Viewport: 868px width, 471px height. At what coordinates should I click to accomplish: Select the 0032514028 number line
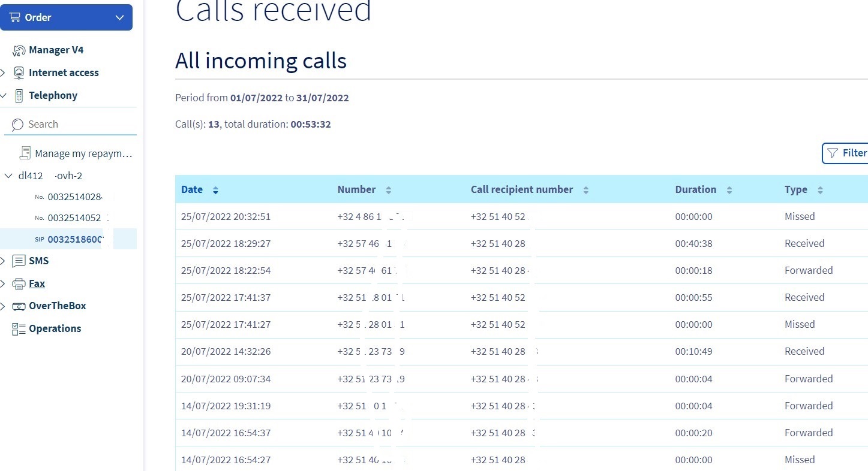point(74,197)
